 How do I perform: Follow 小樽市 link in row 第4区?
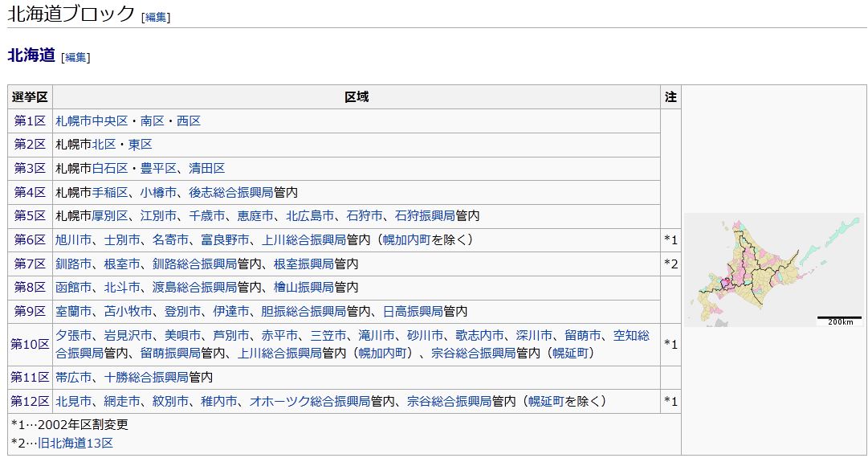(158, 192)
